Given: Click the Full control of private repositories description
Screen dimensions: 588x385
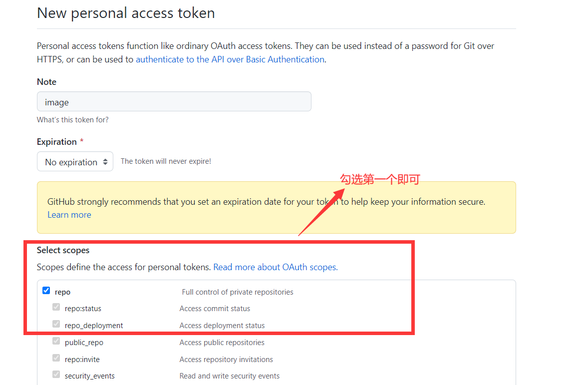Looking at the screenshot, I should point(238,292).
